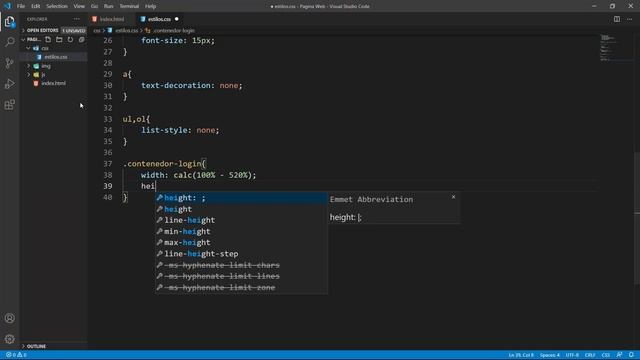
Task: Click Spaces: 4 indentation status entry
Action: (x=549, y=355)
